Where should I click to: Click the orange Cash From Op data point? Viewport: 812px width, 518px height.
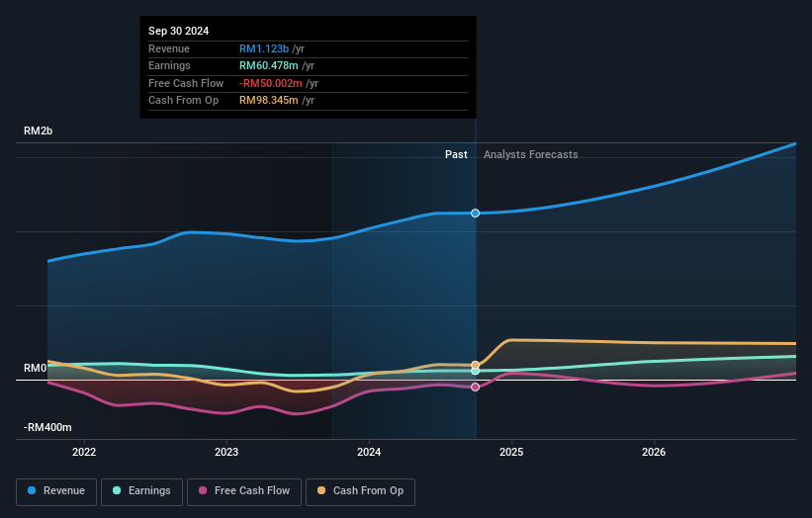pos(475,365)
